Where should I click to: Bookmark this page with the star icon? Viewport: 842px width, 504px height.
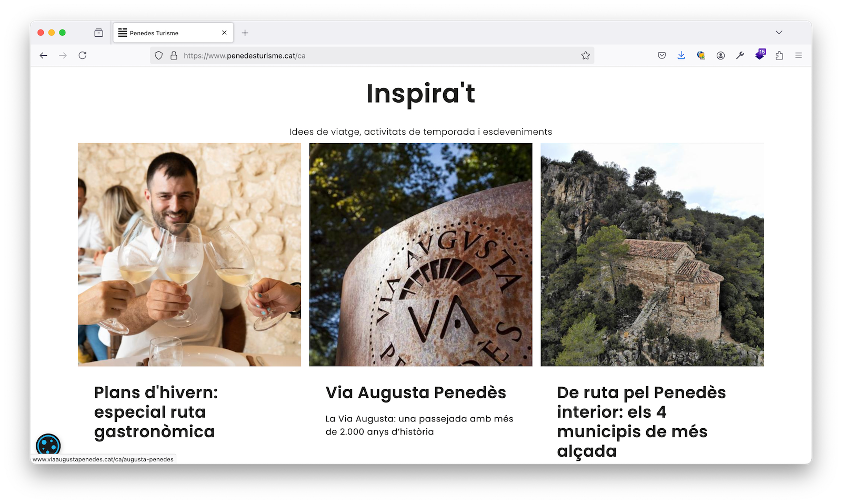[585, 55]
